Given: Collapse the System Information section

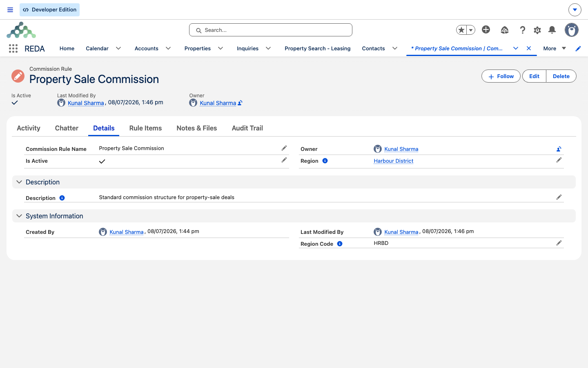Looking at the screenshot, I should click(19, 216).
